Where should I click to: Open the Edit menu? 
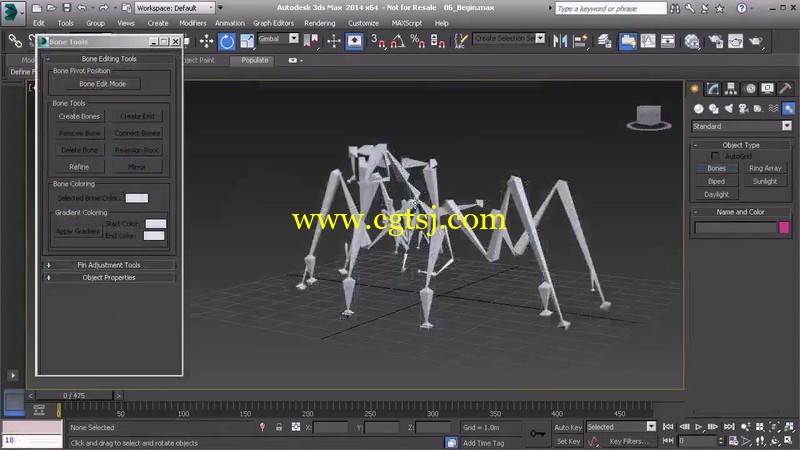39,23
